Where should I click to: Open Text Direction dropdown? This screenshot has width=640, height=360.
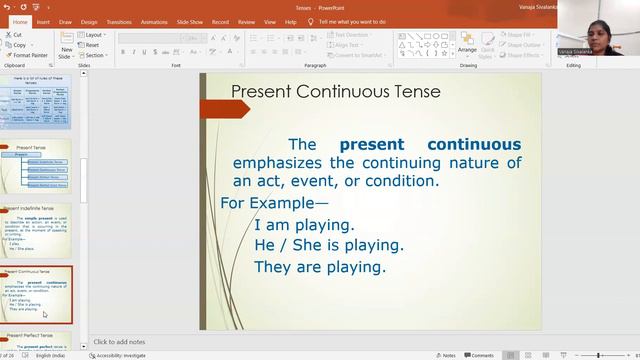(x=349, y=35)
